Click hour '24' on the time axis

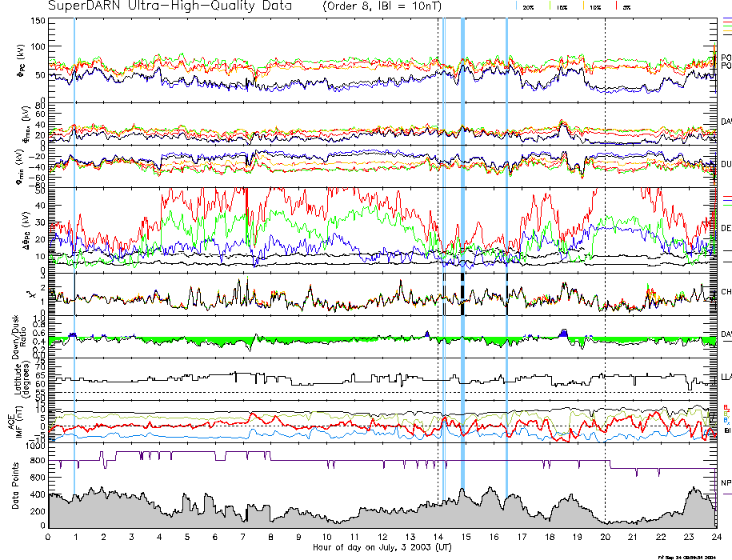(717, 537)
